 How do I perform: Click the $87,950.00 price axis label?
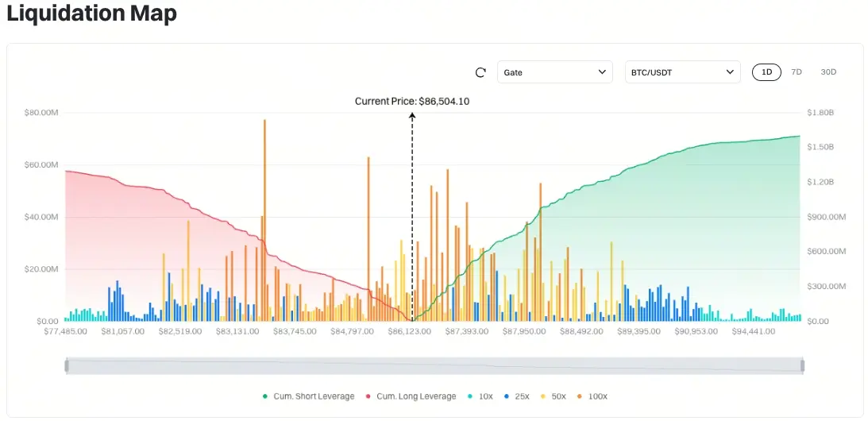pyautogui.click(x=524, y=331)
